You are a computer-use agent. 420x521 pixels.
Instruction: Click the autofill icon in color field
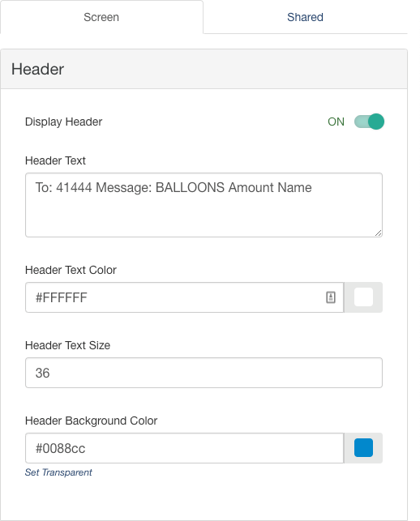point(331,297)
